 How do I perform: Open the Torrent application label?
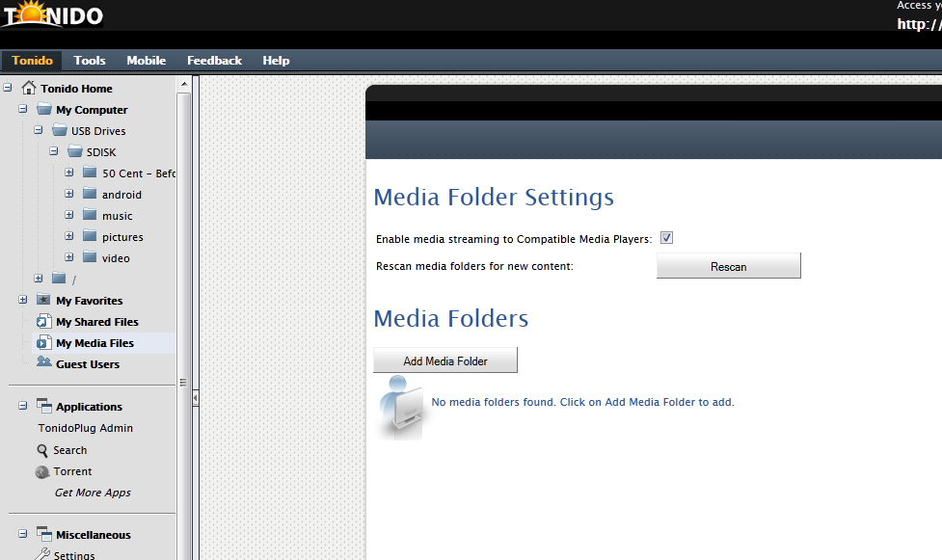tap(72, 471)
